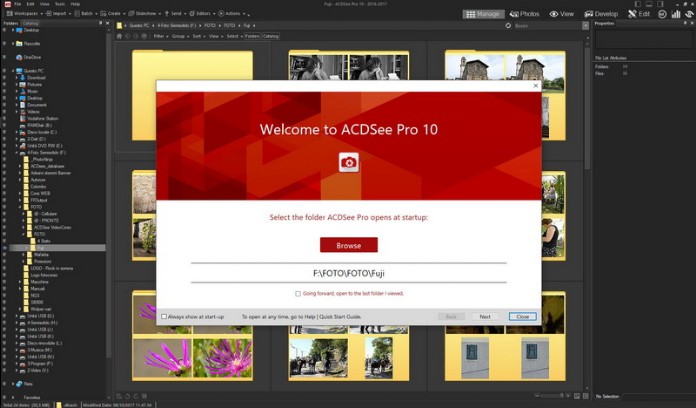Select the OneDrive cloud icon in the tree
Image resolution: width=696 pixels, height=408 pixels.
point(19,57)
